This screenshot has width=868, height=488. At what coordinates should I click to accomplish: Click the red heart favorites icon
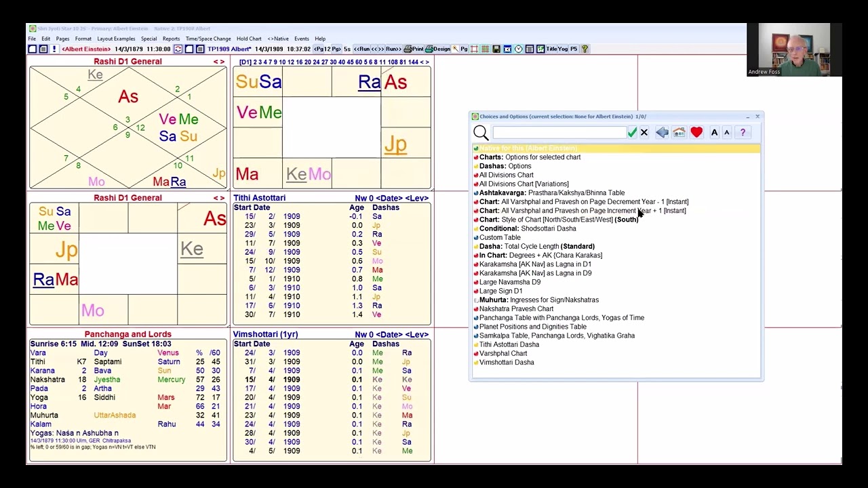pyautogui.click(x=696, y=133)
